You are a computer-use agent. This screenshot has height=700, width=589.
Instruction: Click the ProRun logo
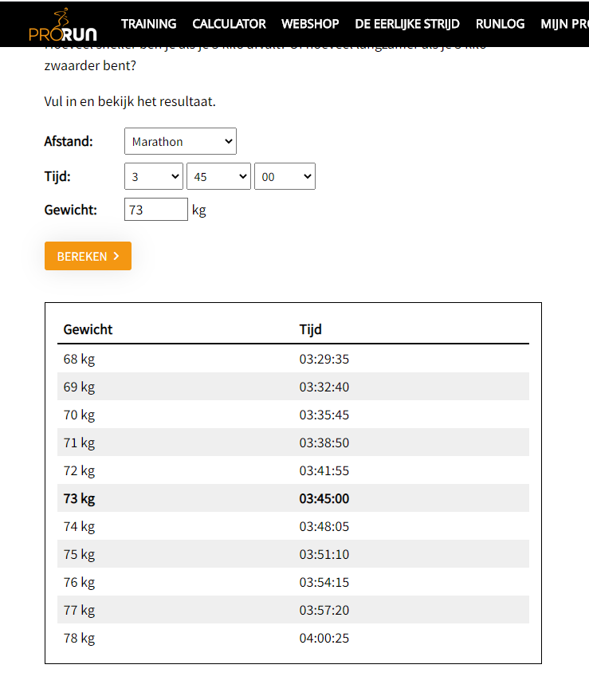point(62,25)
